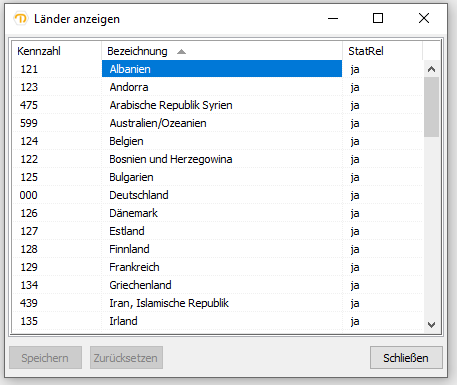Image resolution: width=457 pixels, height=385 pixels.
Task: Click the StatRel column header
Action: tap(382, 51)
